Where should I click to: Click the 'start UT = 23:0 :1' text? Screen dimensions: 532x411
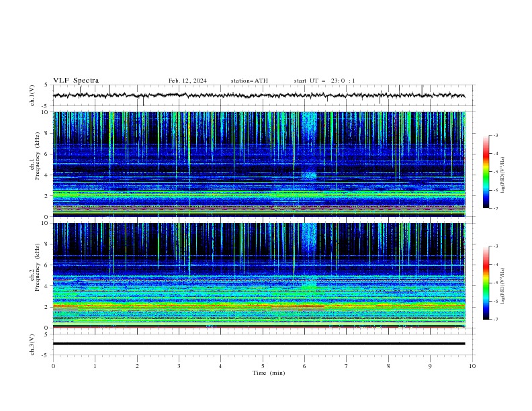click(324, 81)
